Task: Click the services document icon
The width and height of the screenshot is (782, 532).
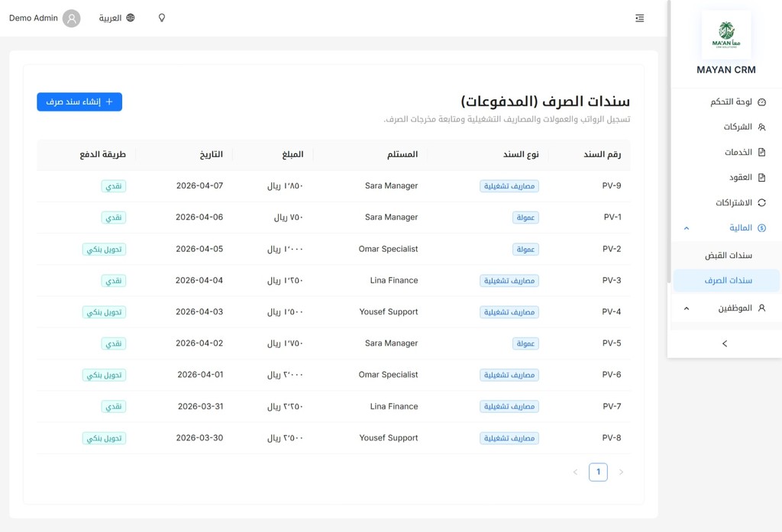Action: click(761, 152)
